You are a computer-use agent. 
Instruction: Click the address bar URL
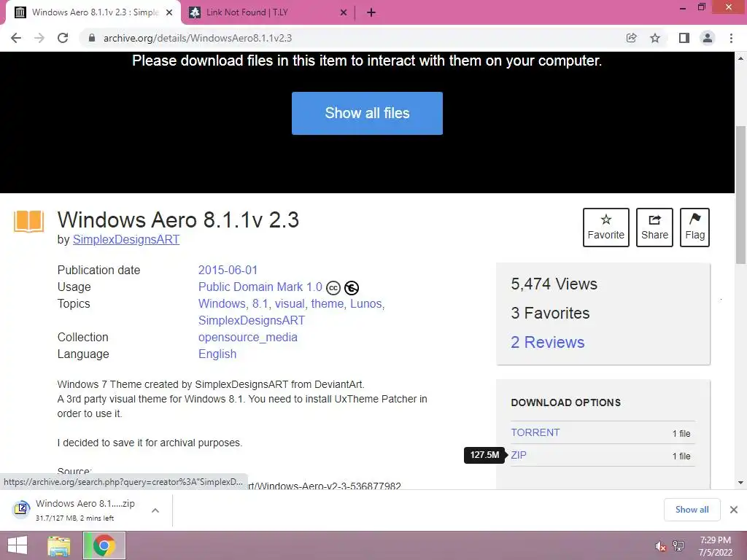click(x=198, y=38)
